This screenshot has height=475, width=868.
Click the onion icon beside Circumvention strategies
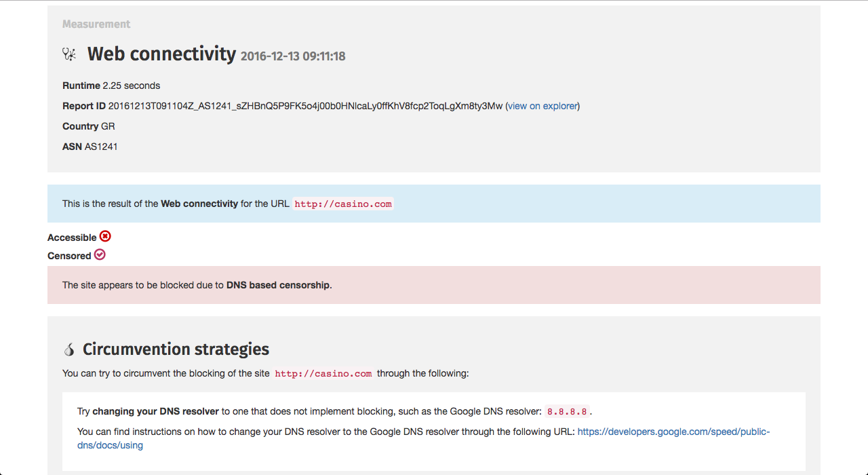tap(69, 349)
